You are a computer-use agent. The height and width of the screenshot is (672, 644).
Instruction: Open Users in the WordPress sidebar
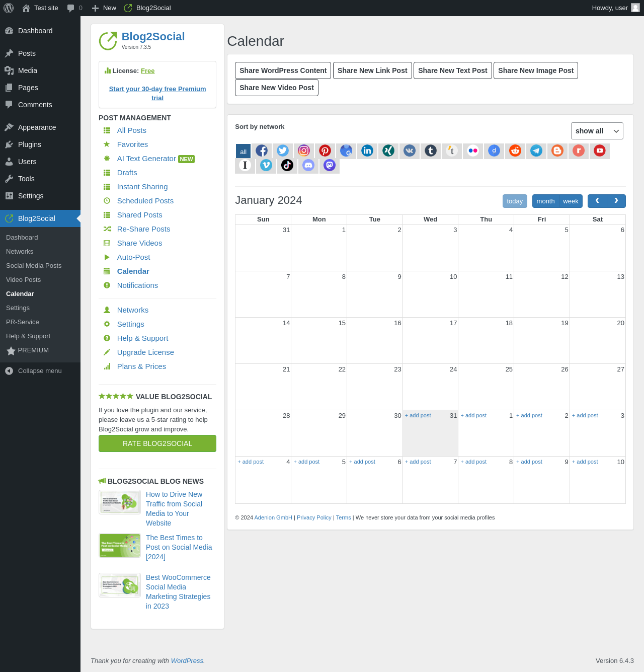(40, 162)
